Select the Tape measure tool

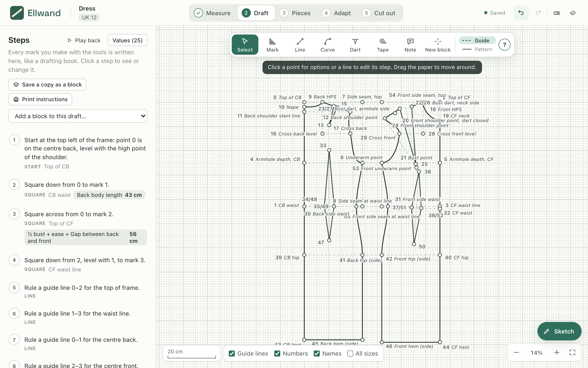[x=383, y=45]
